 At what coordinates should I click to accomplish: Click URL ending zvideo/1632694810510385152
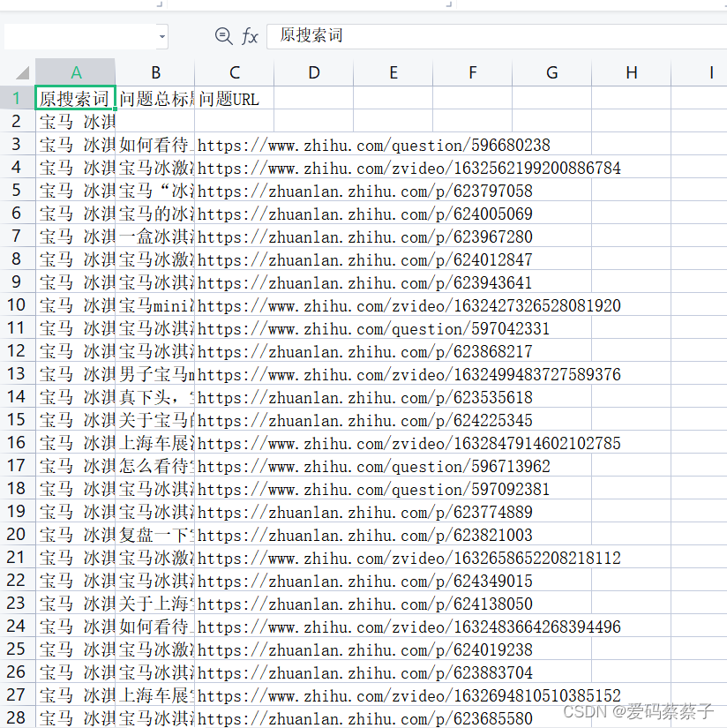pyautogui.click(x=409, y=695)
